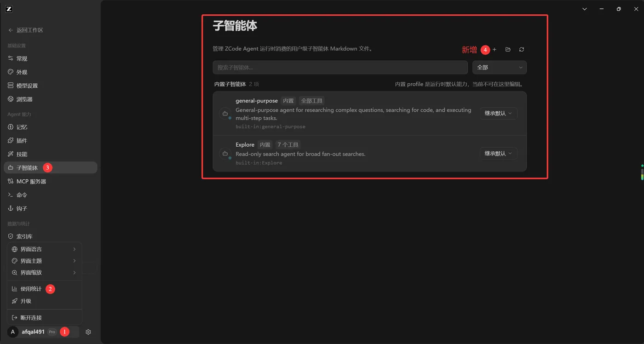Open the subagents folder icon
The image size is (644, 344).
pos(508,50)
